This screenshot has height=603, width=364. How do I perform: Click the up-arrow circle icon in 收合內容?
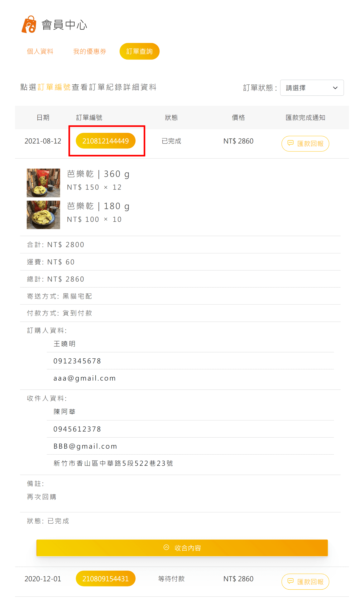point(166,547)
